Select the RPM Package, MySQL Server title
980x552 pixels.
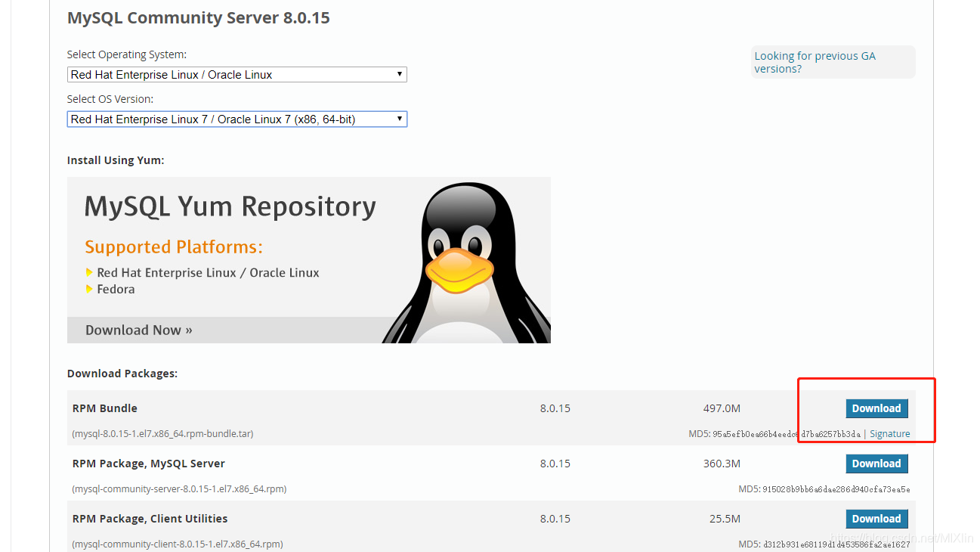(149, 464)
